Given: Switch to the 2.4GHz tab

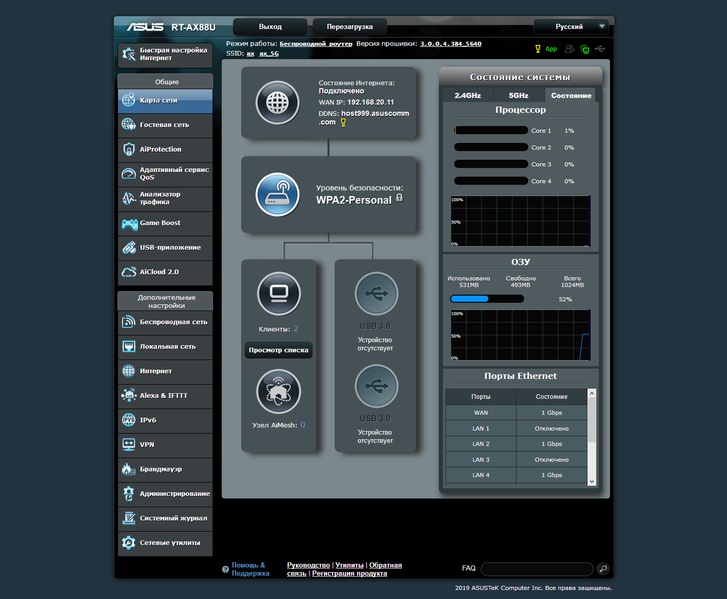Looking at the screenshot, I should pos(467,95).
